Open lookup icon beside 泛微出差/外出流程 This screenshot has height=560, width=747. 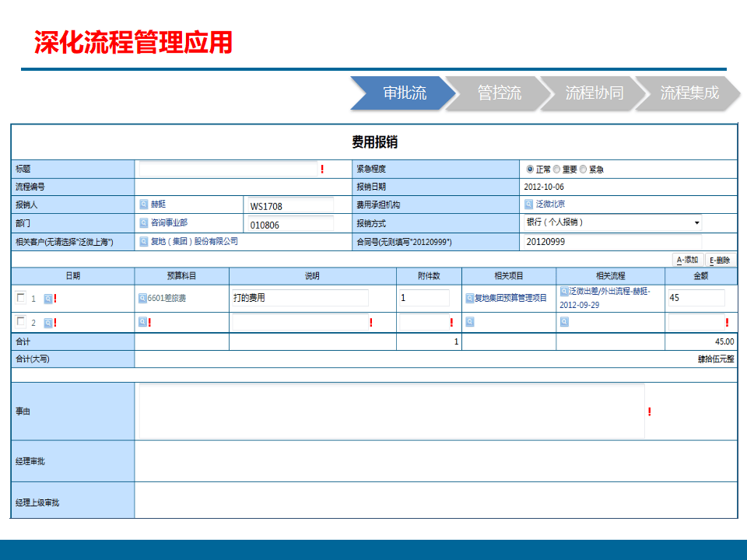coord(564,291)
